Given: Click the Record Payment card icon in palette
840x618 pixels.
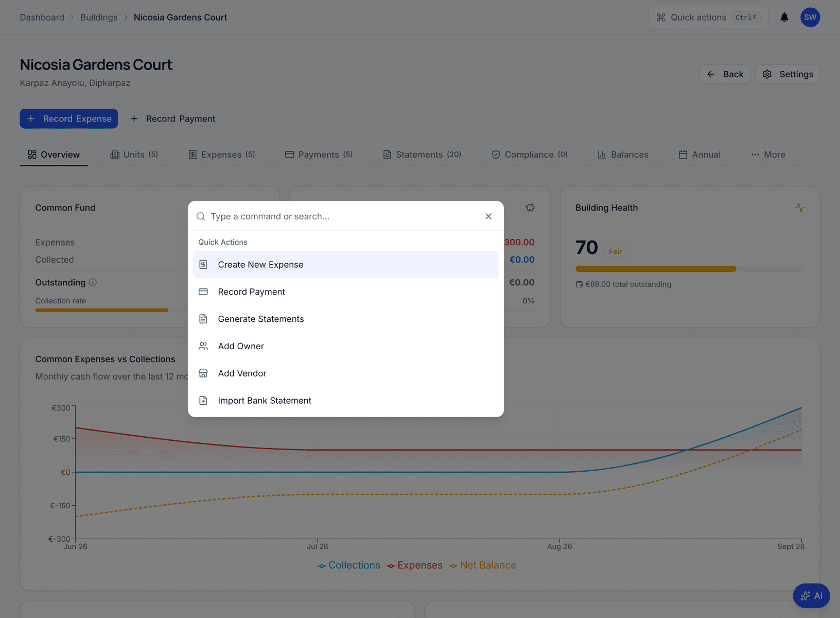Looking at the screenshot, I should click(x=203, y=292).
